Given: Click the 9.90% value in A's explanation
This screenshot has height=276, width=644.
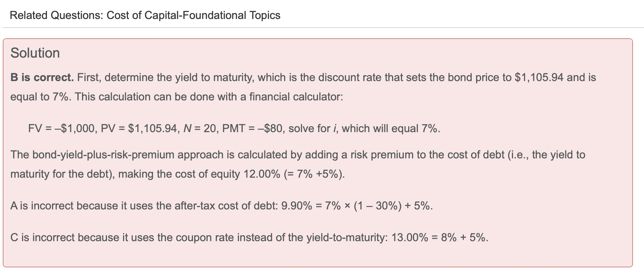Looking at the screenshot, I should pyautogui.click(x=296, y=206).
